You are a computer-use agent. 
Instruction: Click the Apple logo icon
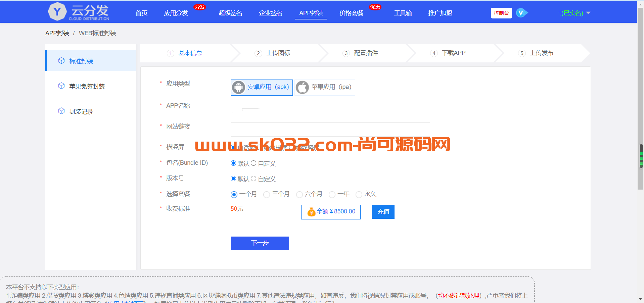[x=302, y=87]
